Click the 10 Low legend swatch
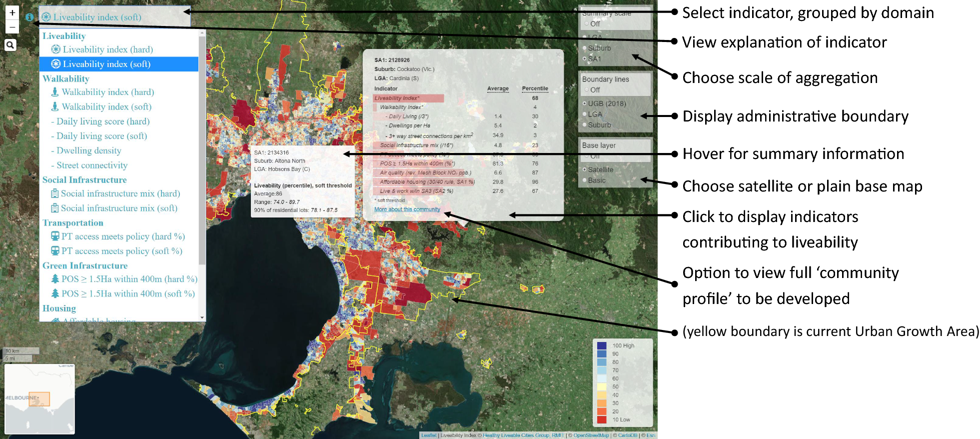 [602, 419]
